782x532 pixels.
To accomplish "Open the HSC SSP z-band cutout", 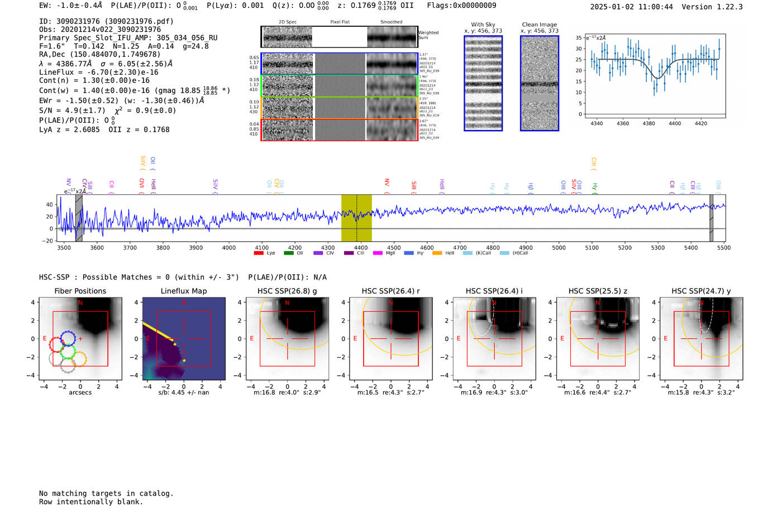I will click(x=598, y=339).
